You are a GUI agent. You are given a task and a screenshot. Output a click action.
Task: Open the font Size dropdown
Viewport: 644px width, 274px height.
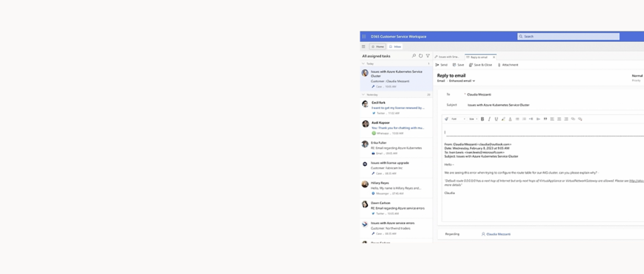473,119
